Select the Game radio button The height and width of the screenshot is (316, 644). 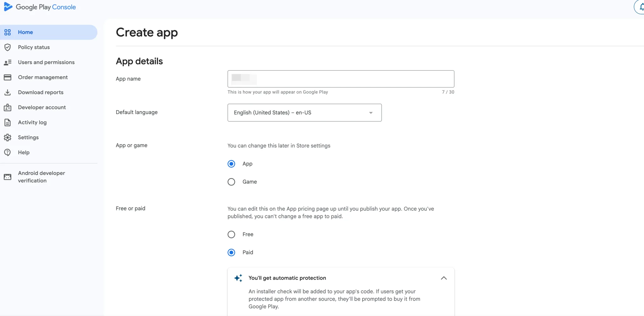231,182
